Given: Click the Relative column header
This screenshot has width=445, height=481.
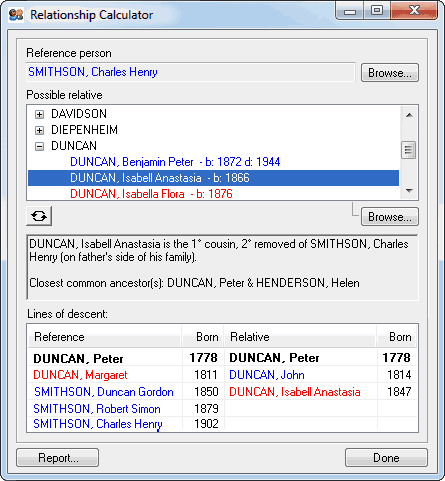Looking at the screenshot, I should (301, 337).
